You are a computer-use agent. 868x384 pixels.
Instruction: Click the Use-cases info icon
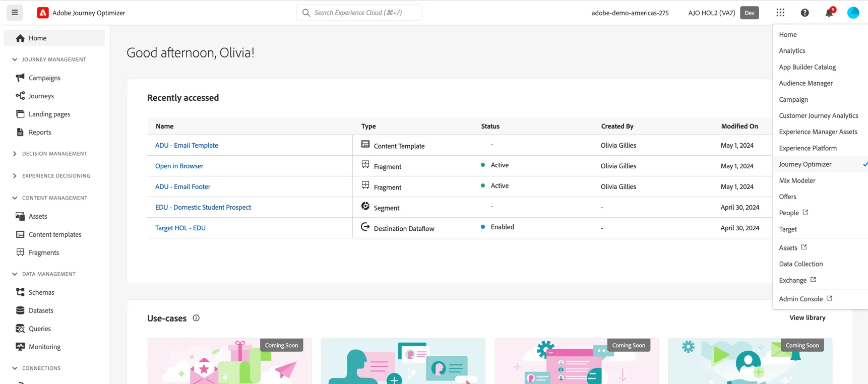pyautogui.click(x=196, y=318)
